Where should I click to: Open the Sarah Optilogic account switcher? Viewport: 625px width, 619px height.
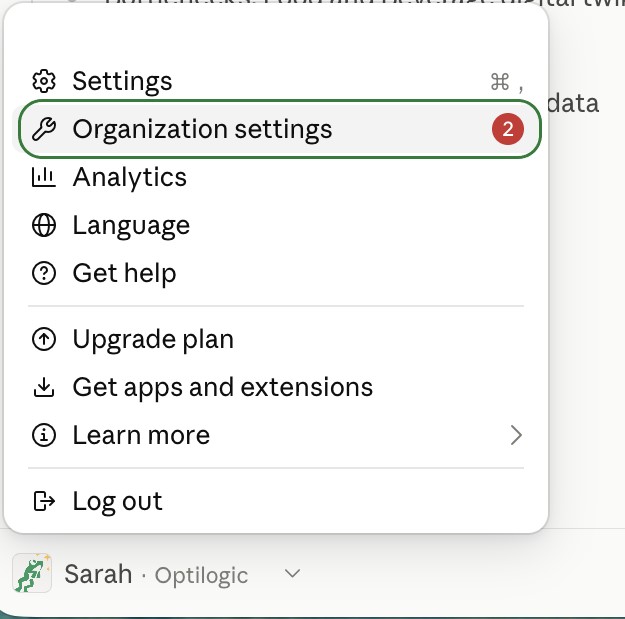(x=157, y=574)
